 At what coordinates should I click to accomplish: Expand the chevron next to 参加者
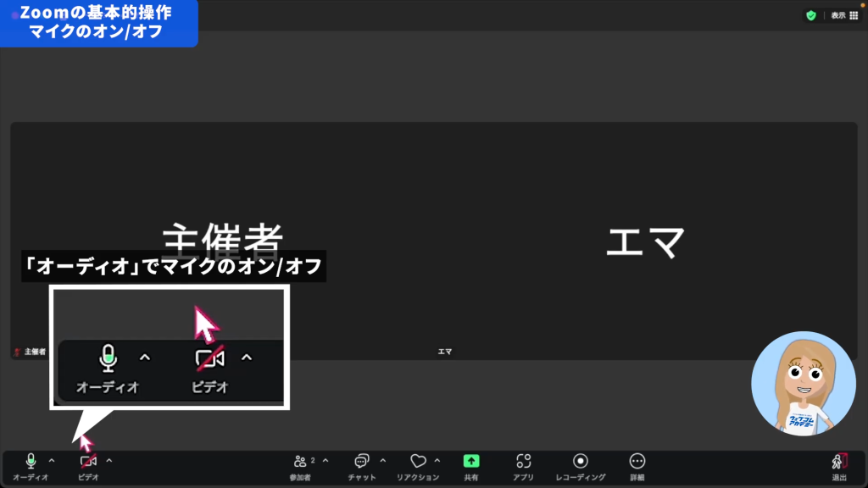(325, 461)
